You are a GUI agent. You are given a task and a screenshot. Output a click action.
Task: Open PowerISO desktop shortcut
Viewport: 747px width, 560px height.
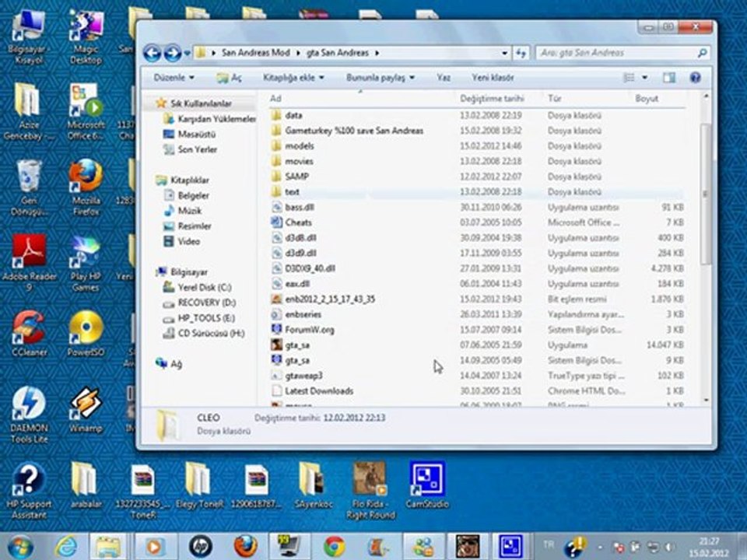point(86,334)
